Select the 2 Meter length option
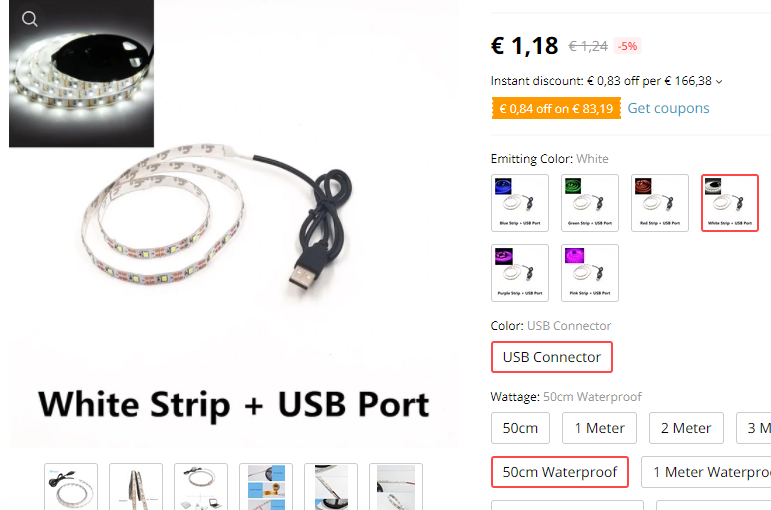The width and height of the screenshot is (771, 510). point(686,428)
